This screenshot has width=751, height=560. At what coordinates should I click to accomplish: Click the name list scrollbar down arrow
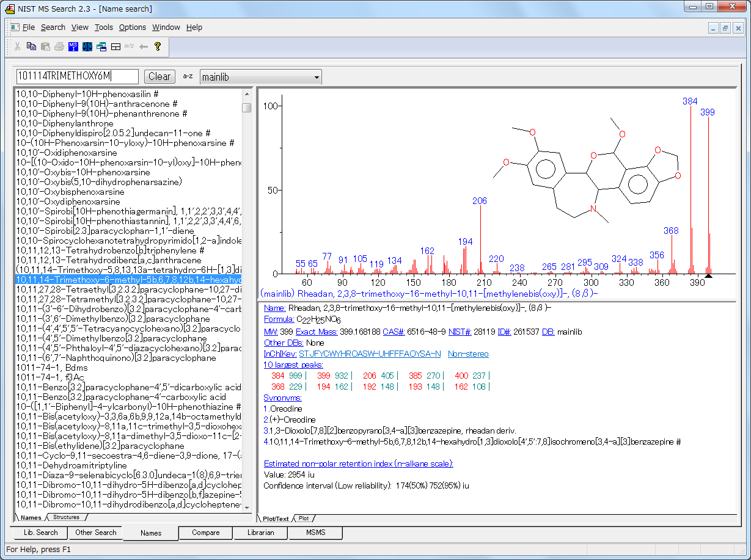pos(247,507)
